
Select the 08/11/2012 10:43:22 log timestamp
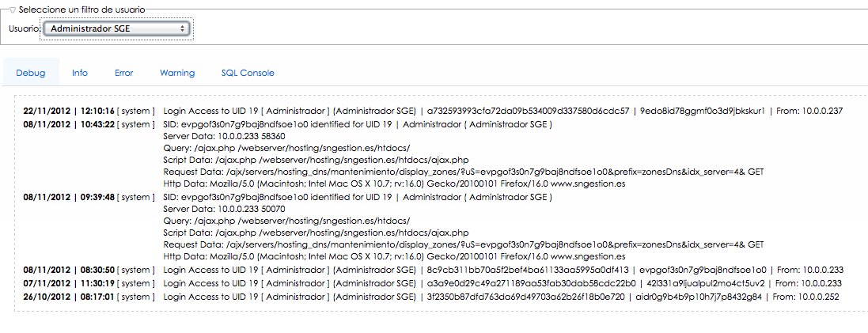tap(69, 125)
